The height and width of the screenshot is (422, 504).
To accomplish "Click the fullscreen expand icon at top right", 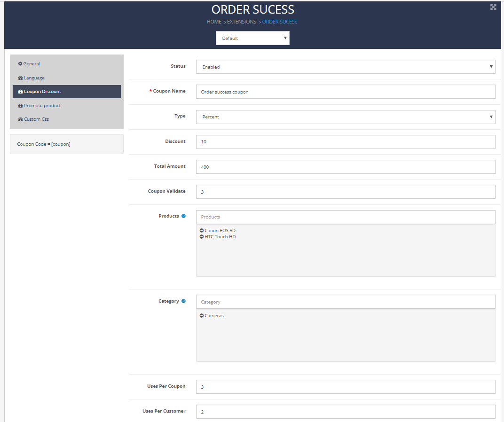I will (x=493, y=7).
